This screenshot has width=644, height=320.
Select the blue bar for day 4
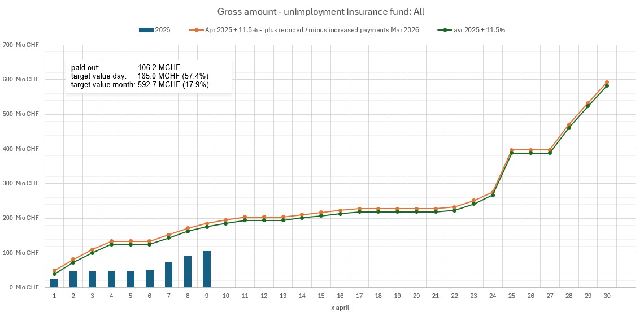coord(111,279)
